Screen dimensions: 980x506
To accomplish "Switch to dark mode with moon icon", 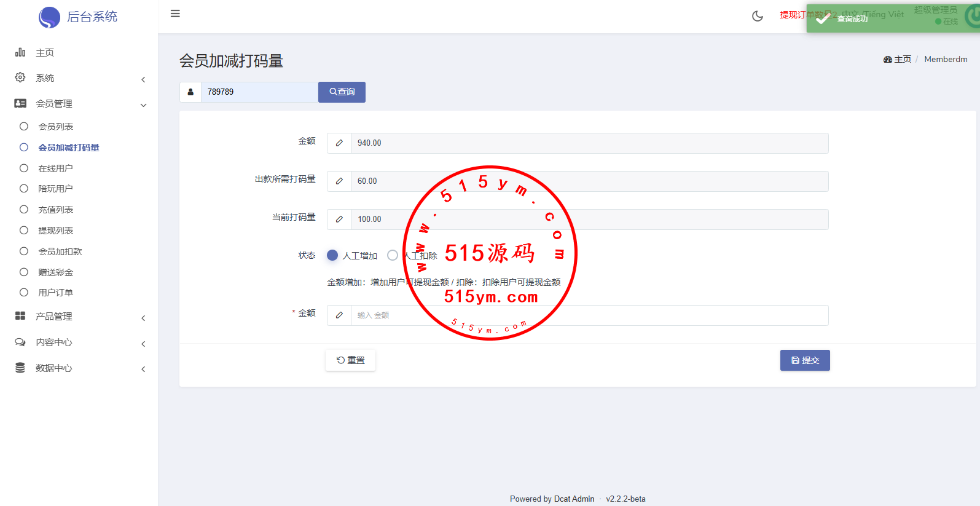I will pos(758,16).
